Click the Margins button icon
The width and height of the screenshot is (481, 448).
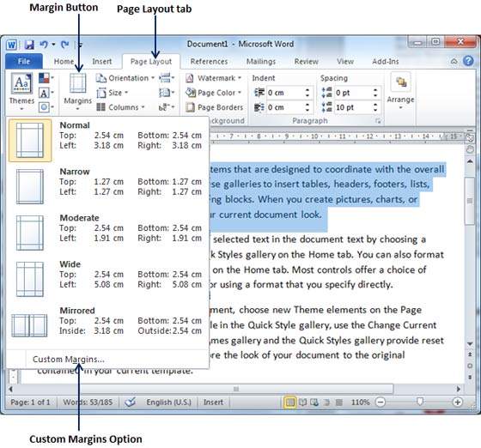pos(77,82)
